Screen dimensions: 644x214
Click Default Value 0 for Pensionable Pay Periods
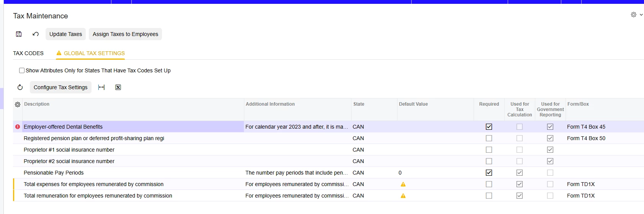(435, 173)
